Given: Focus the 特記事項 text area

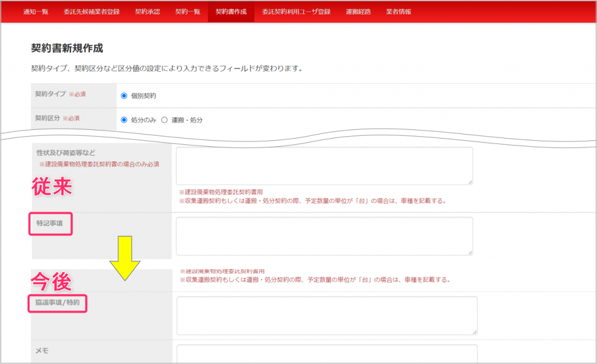Looking at the screenshot, I should [324, 236].
